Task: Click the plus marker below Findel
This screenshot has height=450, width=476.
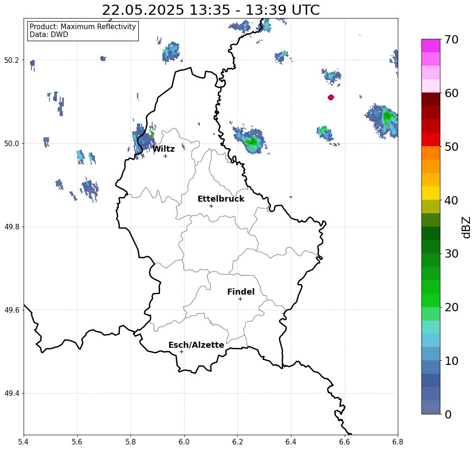Action: click(x=240, y=299)
